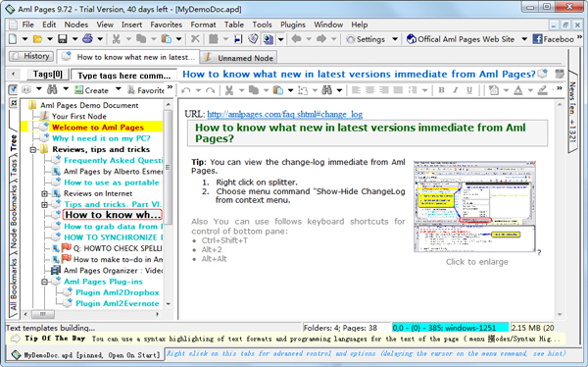Viewport: 588px width, 367px height.
Task: Click the Cut scissors icon in the main toolbar
Action: (x=117, y=38)
